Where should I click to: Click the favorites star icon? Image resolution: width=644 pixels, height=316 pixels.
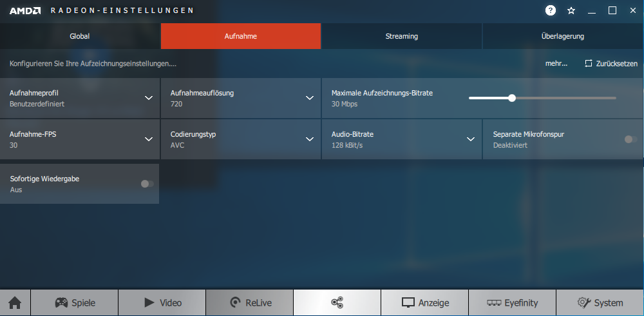tap(571, 11)
